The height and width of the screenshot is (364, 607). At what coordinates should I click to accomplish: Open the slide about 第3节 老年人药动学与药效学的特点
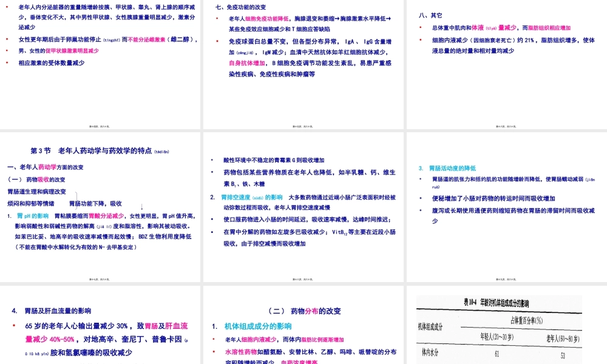tap(101, 206)
